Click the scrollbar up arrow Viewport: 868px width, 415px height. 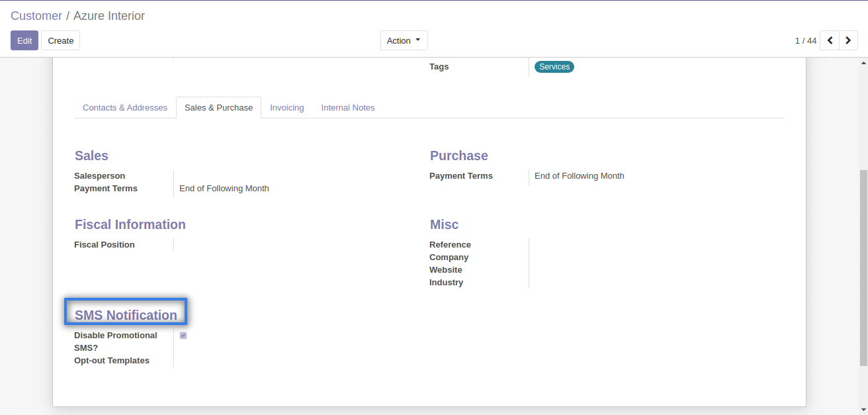click(x=863, y=63)
